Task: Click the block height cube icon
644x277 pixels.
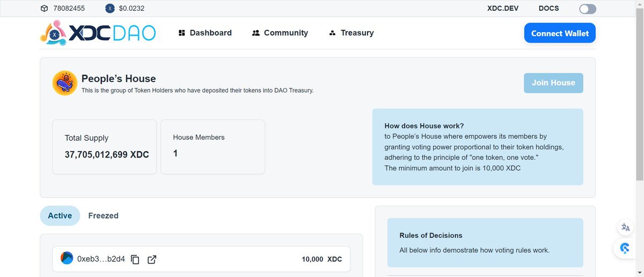Action: pyautogui.click(x=44, y=9)
